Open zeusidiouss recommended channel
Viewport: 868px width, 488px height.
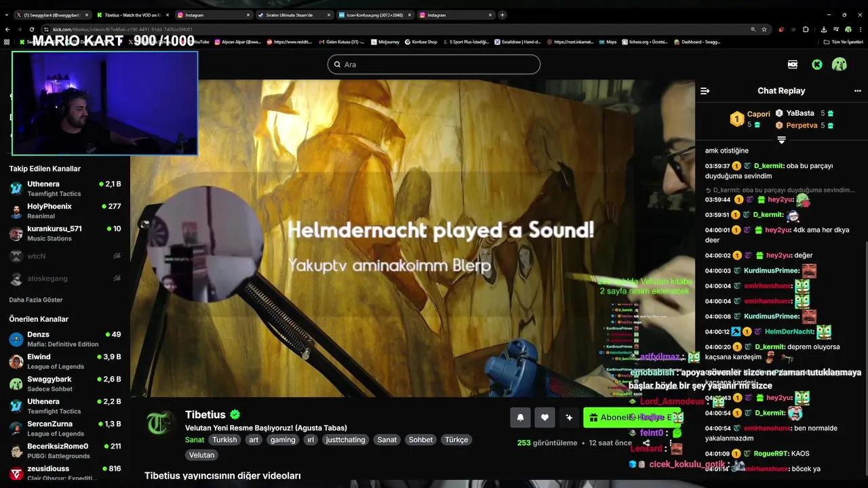[x=65, y=472]
